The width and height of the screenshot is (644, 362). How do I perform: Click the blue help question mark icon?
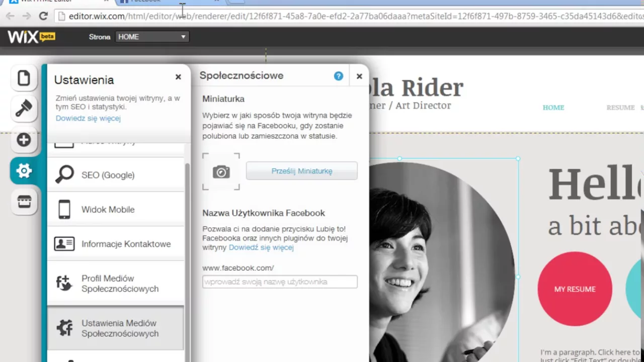[x=339, y=76]
